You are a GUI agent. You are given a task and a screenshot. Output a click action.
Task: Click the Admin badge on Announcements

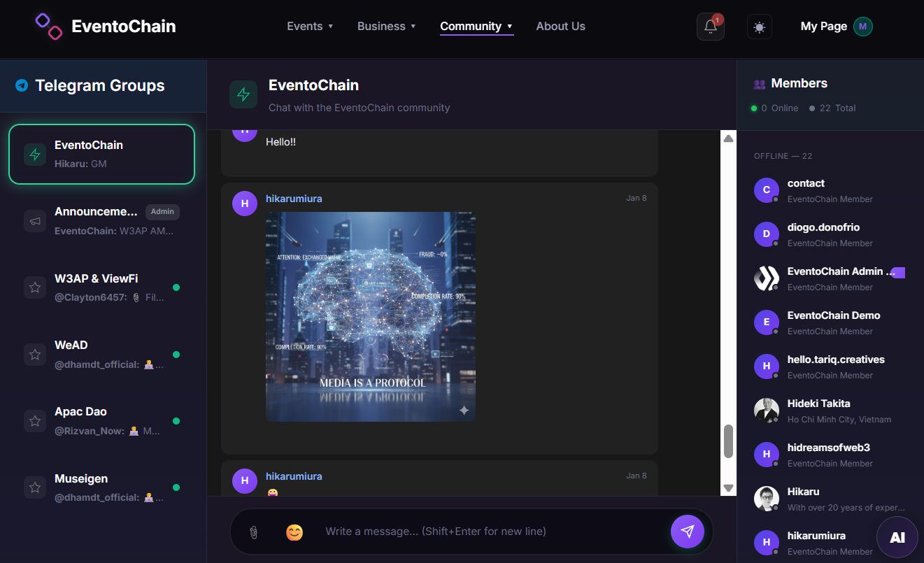[162, 212]
